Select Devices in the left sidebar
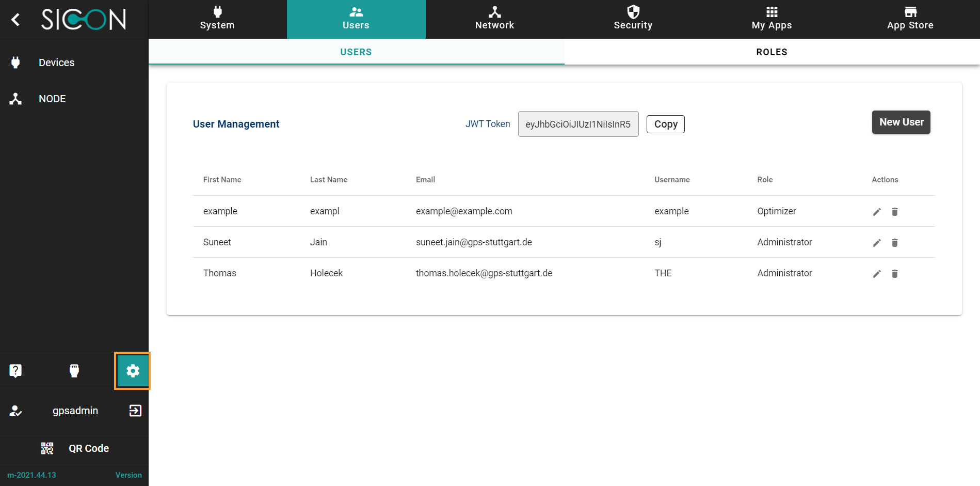This screenshot has height=486, width=980. tap(56, 62)
